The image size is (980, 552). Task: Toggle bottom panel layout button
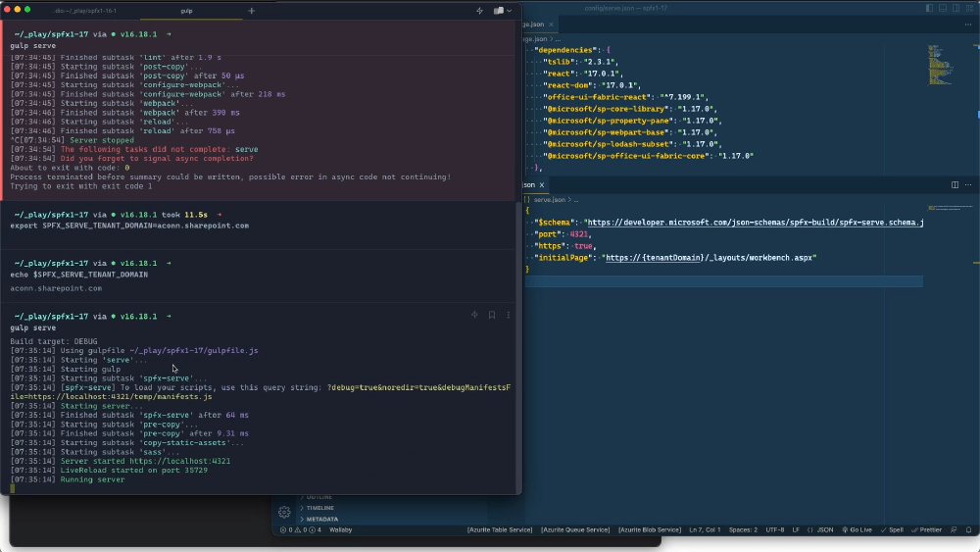click(942, 7)
